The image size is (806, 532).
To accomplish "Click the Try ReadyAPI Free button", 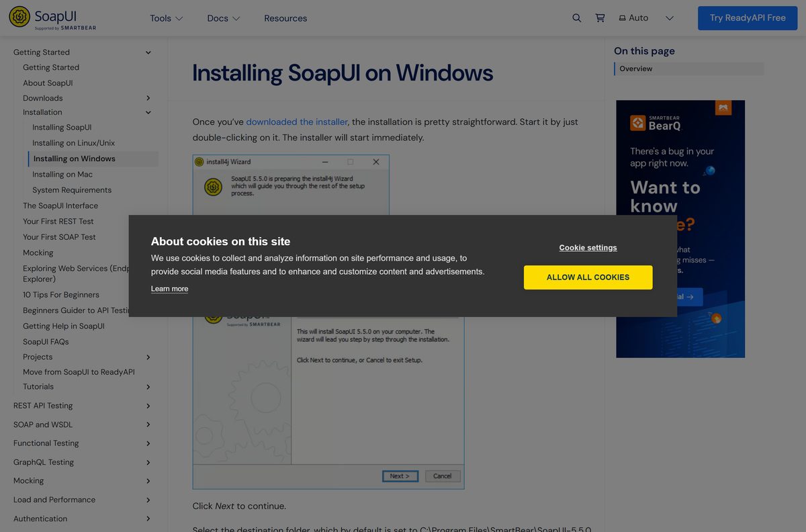I will click(x=748, y=18).
